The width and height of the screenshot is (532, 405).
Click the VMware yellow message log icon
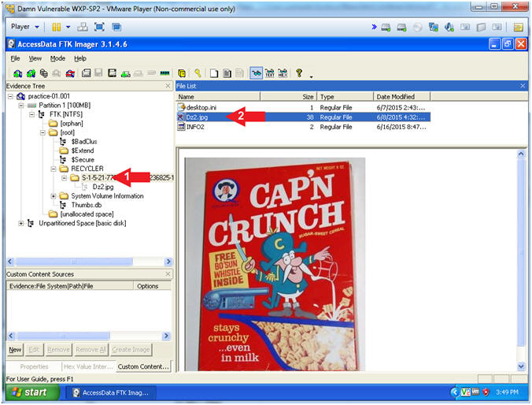(x=518, y=27)
